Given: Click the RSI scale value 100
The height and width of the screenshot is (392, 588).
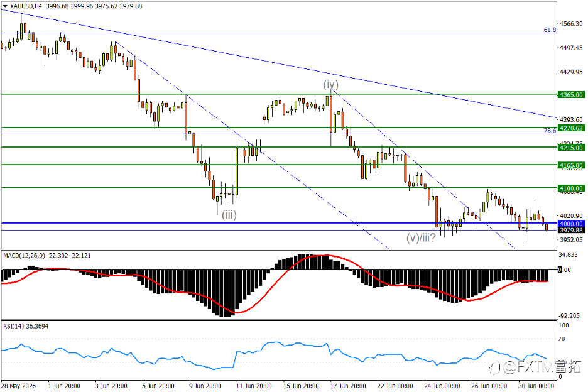Looking at the screenshot, I should [x=563, y=325].
